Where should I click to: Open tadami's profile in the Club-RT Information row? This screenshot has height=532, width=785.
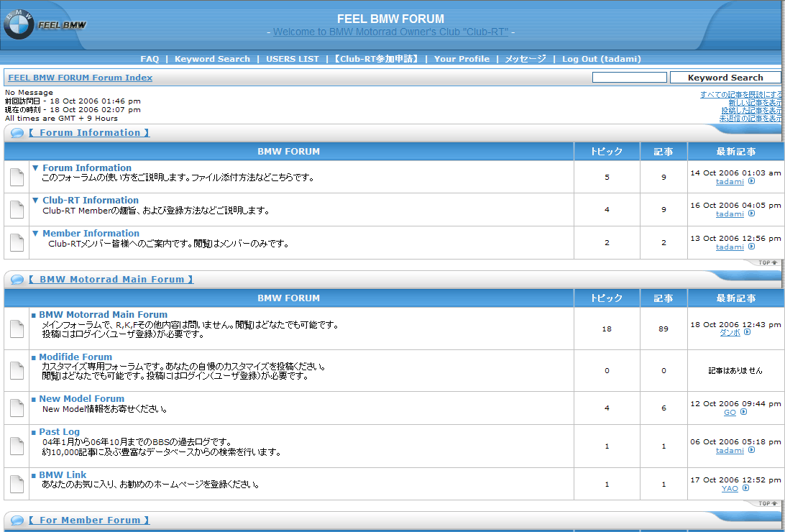[x=730, y=214]
